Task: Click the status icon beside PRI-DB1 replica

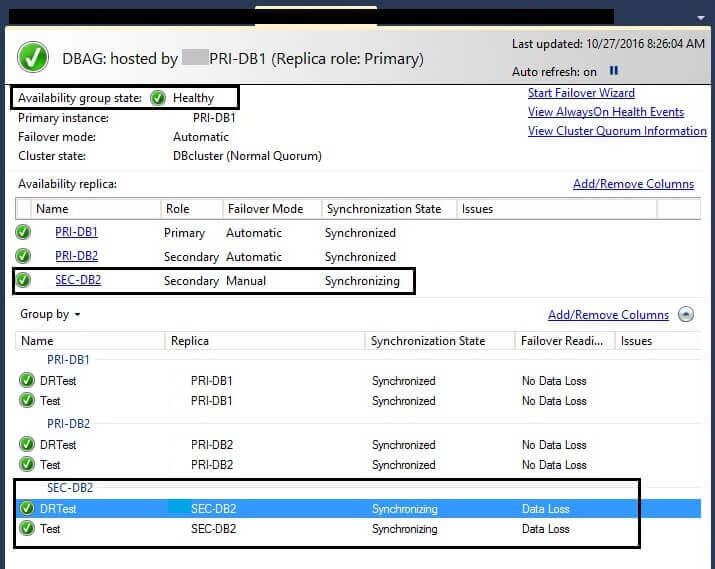Action: click(23, 232)
